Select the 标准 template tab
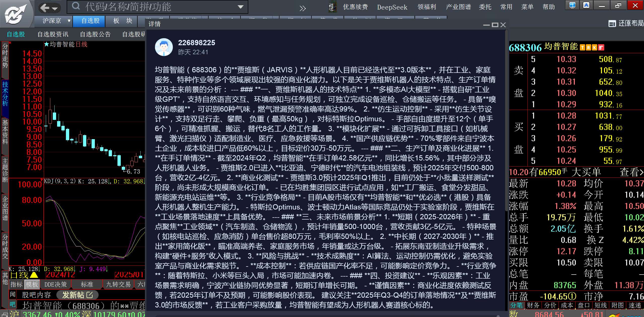 pyautogui.click(x=87, y=285)
